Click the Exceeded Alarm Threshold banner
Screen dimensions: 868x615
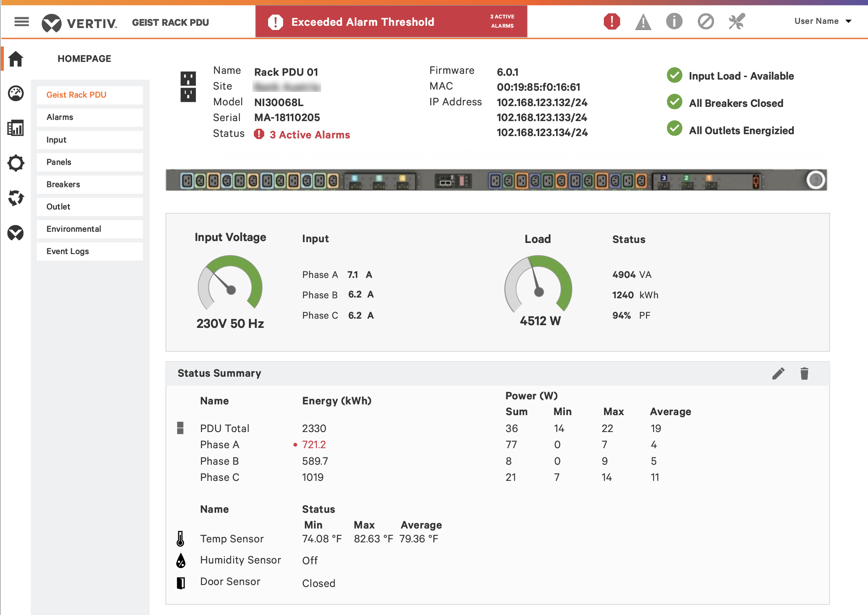[x=391, y=22]
